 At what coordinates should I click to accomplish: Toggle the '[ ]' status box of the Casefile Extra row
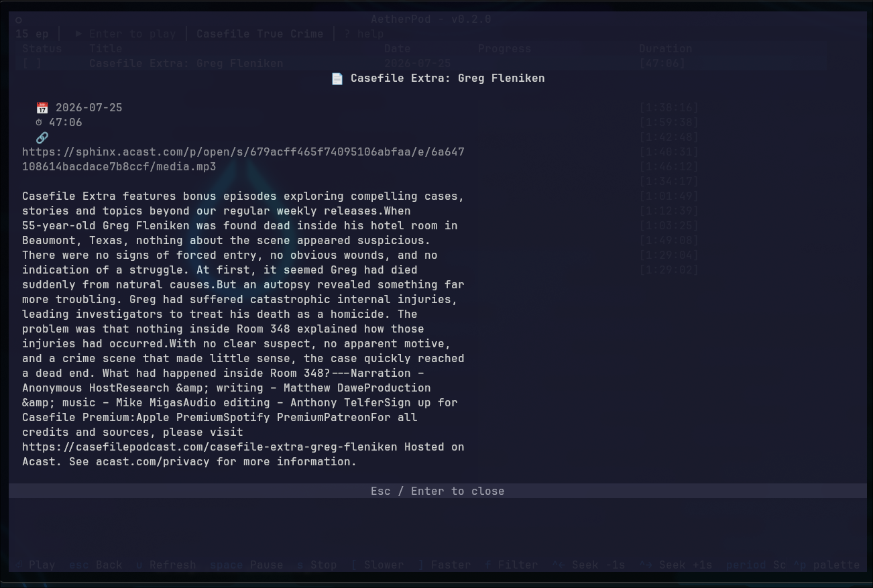(32, 63)
